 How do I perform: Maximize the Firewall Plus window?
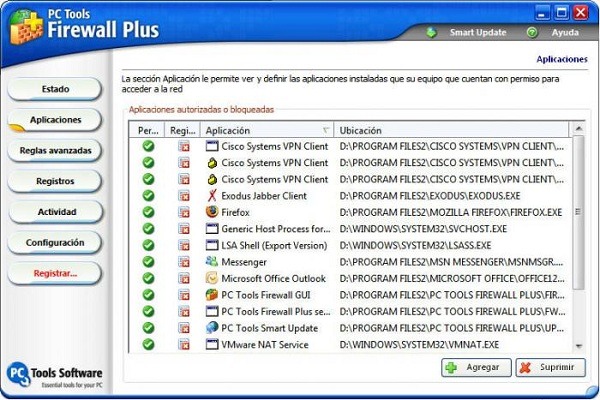(561, 13)
